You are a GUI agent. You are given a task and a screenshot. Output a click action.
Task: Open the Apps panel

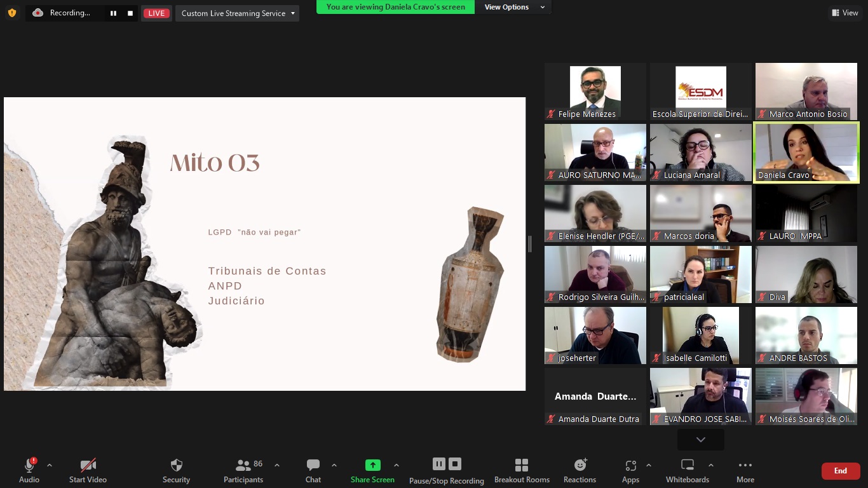(630, 470)
